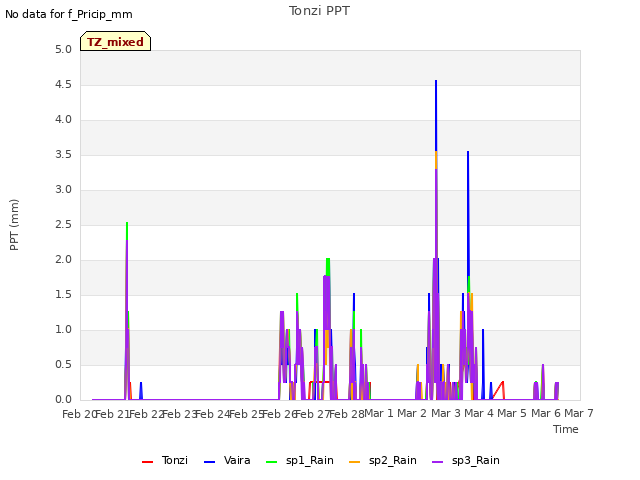Viewport: 640px width, 480px height.
Task: Click the Time x-axis label
Action: pyautogui.click(x=566, y=429)
